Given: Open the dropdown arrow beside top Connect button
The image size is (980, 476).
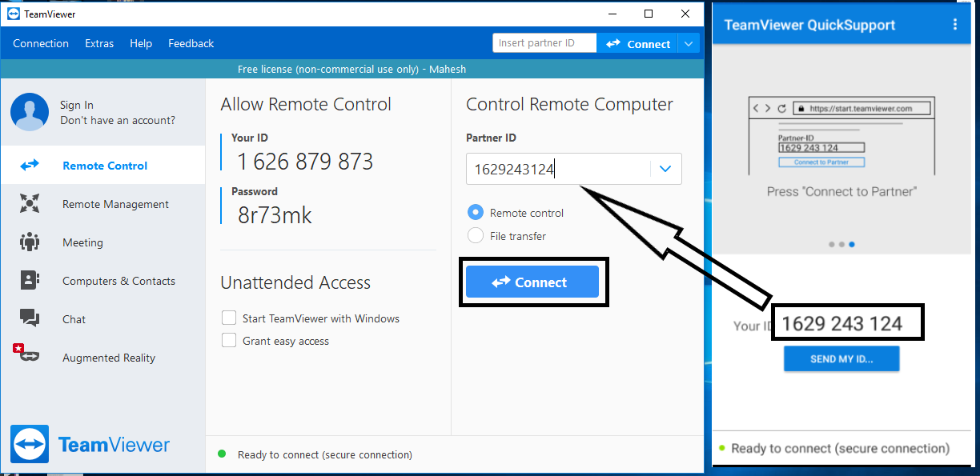Looking at the screenshot, I should click(x=689, y=44).
